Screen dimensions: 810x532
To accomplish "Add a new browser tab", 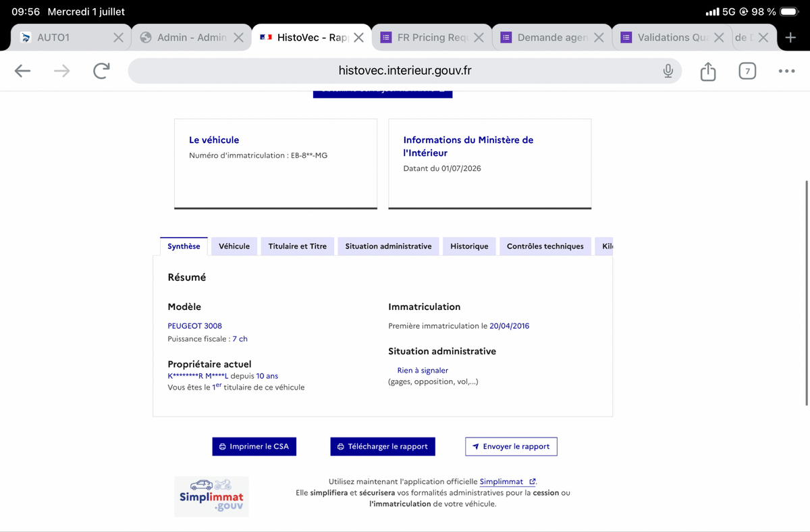I will coord(791,37).
